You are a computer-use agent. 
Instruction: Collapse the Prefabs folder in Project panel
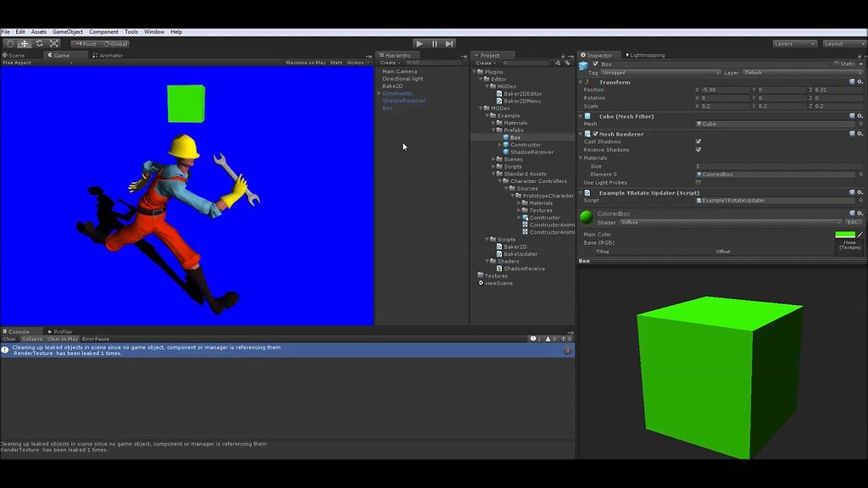pyautogui.click(x=493, y=130)
